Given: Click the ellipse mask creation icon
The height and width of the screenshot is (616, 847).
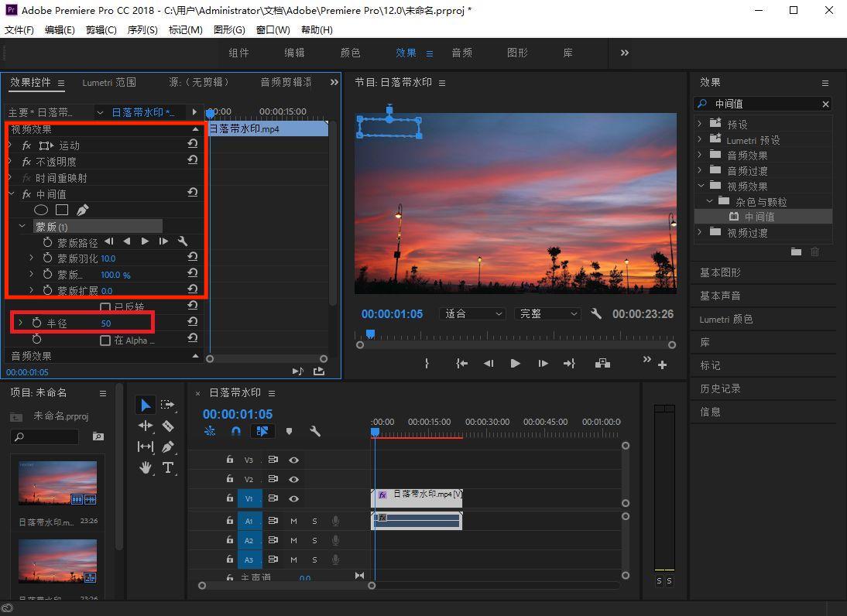Looking at the screenshot, I should pos(41,210).
